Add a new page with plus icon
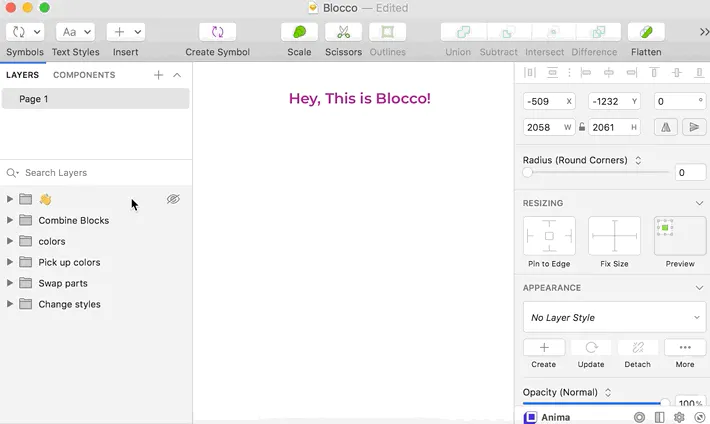 158,75
